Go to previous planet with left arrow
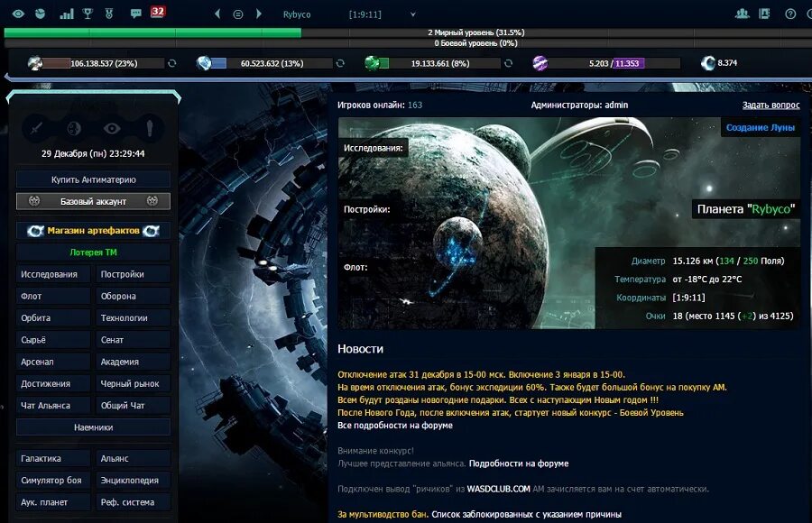This screenshot has height=523, width=812. coord(217,14)
